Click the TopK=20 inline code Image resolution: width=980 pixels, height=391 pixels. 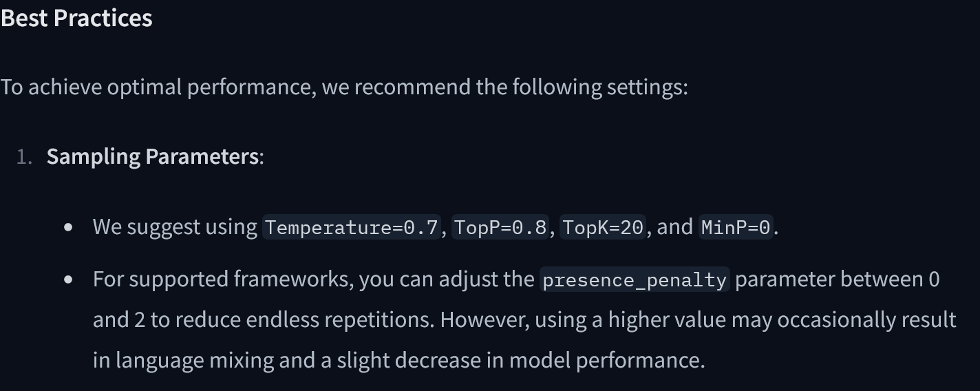pyautogui.click(x=603, y=227)
